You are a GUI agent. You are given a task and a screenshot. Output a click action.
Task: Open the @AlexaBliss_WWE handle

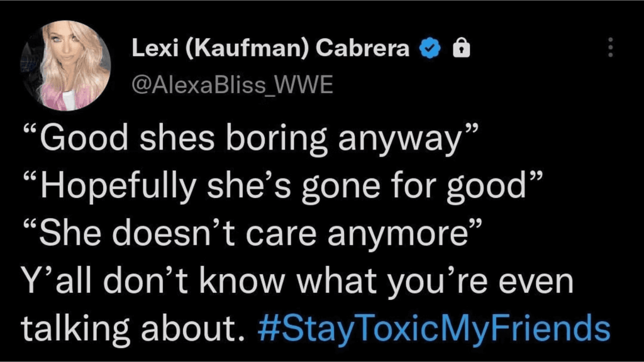[231, 83]
